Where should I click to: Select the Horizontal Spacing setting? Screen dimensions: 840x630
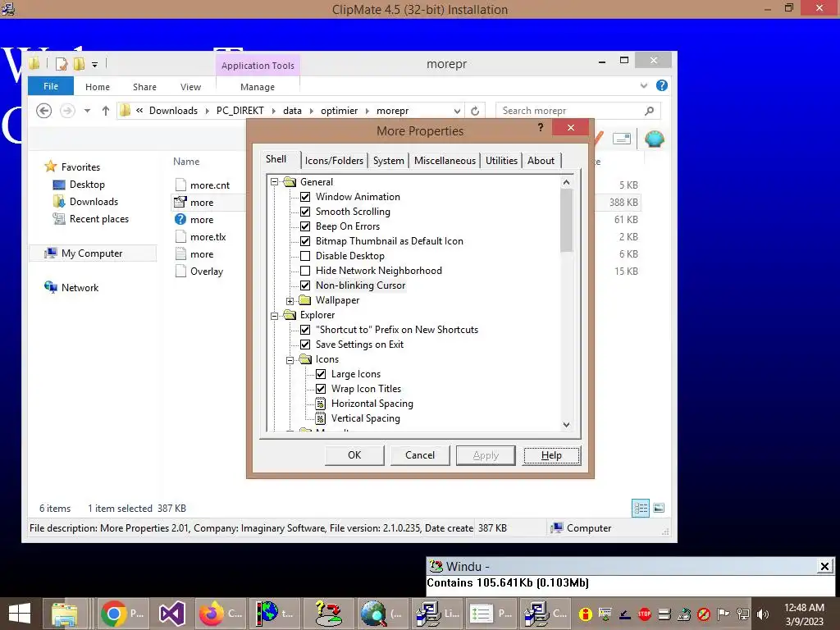tap(372, 404)
